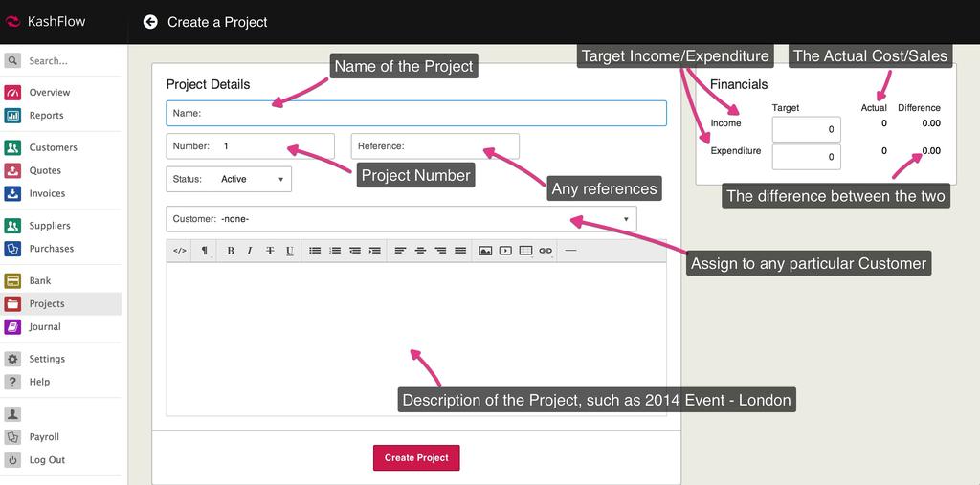Insert an image into the description

[485, 251]
